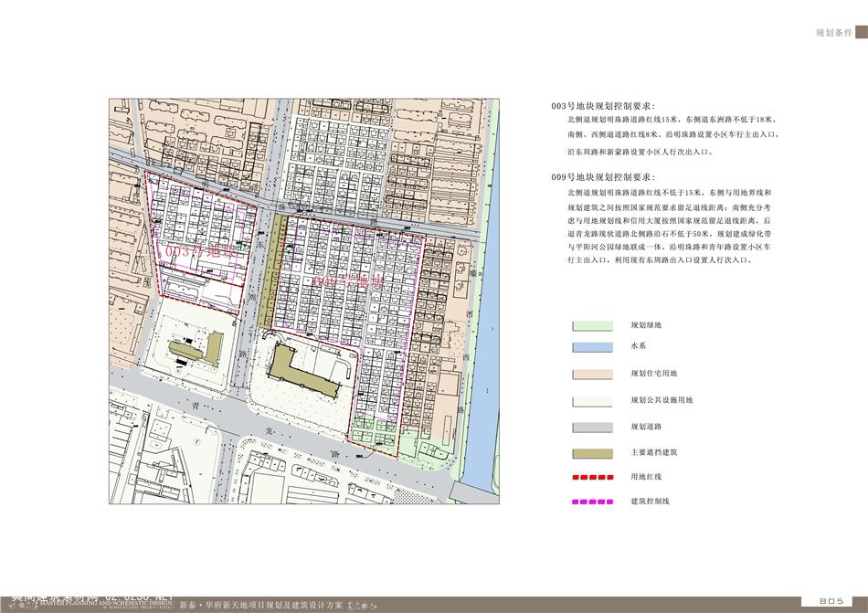Click the peach residential land legend swatch
This screenshot has height=613, width=868.
coord(591,374)
